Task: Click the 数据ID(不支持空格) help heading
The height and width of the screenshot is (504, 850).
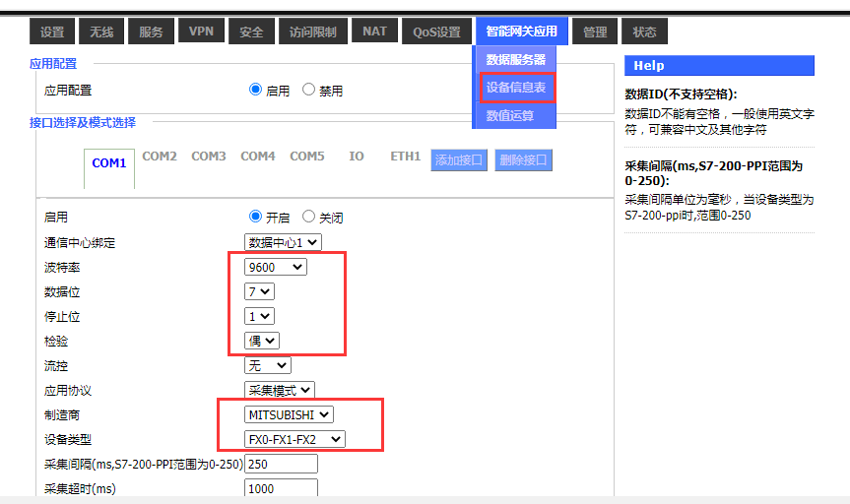Action: pos(681,94)
